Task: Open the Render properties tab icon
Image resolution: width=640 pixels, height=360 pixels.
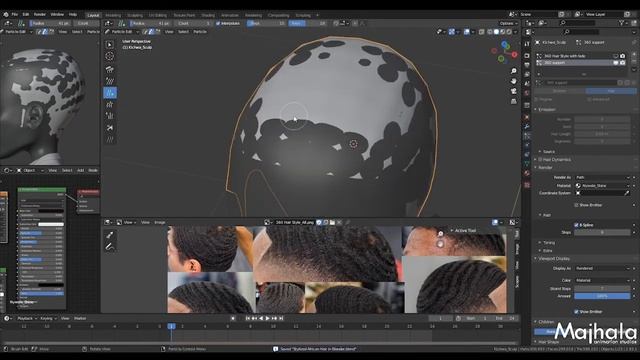Action: (x=527, y=55)
